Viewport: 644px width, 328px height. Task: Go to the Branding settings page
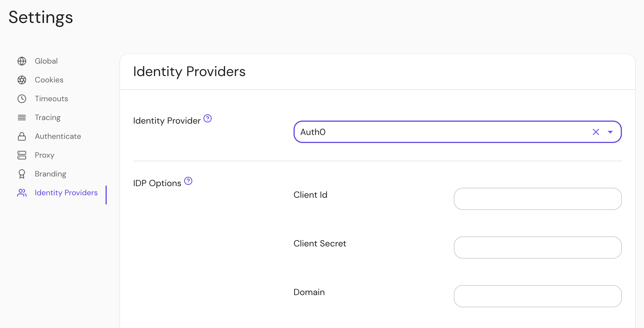(x=50, y=174)
